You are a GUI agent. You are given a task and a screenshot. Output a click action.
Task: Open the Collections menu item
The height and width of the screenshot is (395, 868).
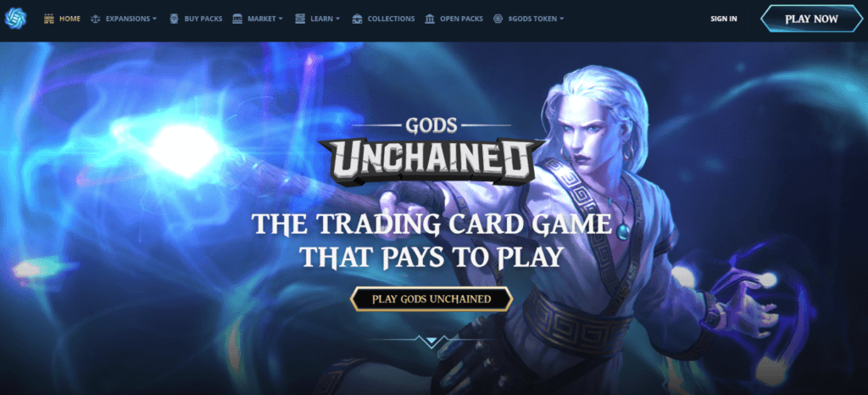click(391, 19)
